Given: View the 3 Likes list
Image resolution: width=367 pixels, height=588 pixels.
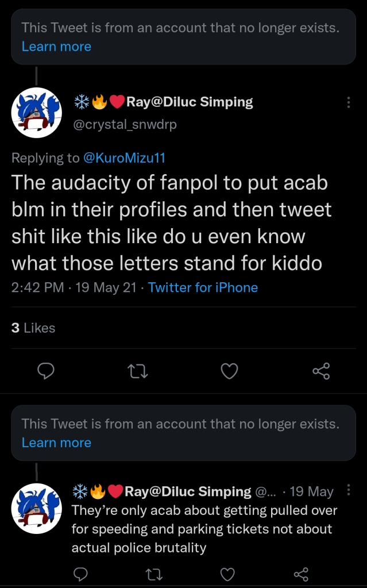Looking at the screenshot, I should 33,328.
